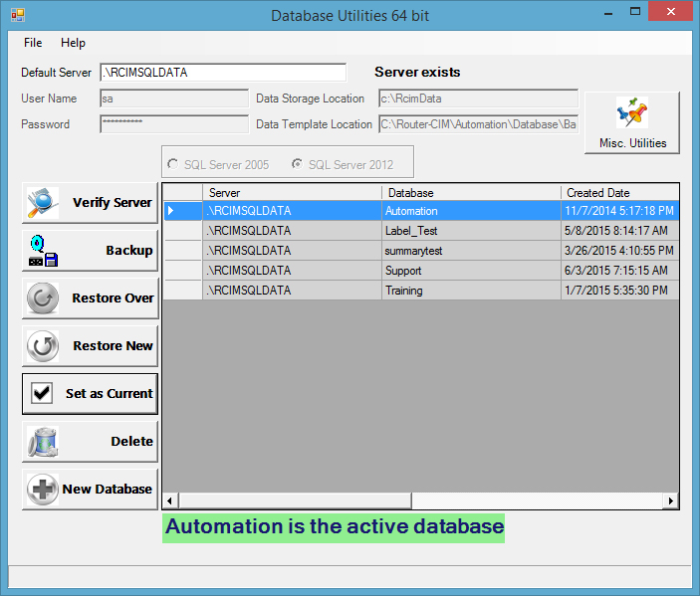The image size is (700, 596).
Task: Click the 11/7/2014 5:17:18 PM date cell
Action: tap(619, 211)
